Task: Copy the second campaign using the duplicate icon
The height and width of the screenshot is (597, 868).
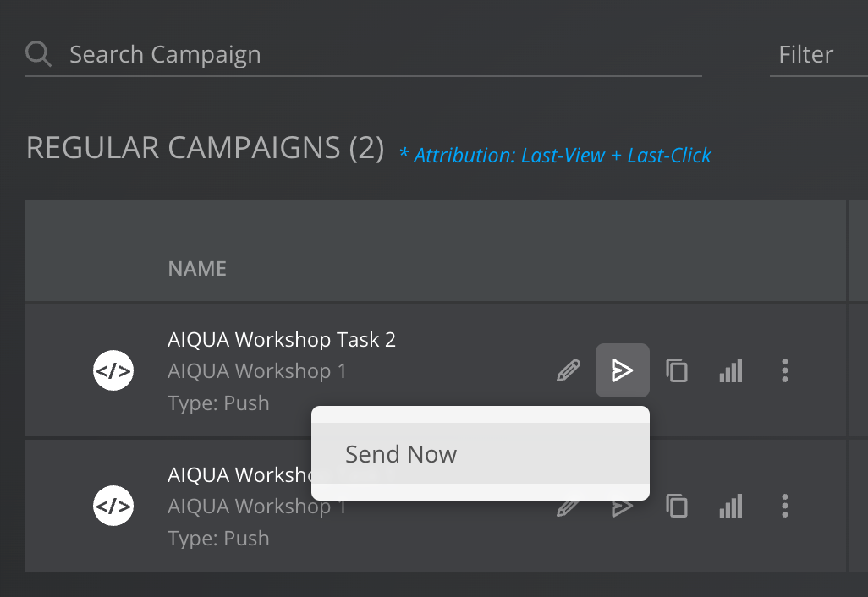Action: click(x=676, y=506)
